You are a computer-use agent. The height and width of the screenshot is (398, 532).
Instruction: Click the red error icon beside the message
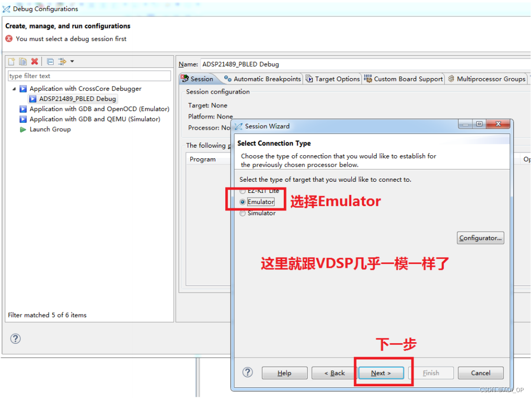coord(9,39)
